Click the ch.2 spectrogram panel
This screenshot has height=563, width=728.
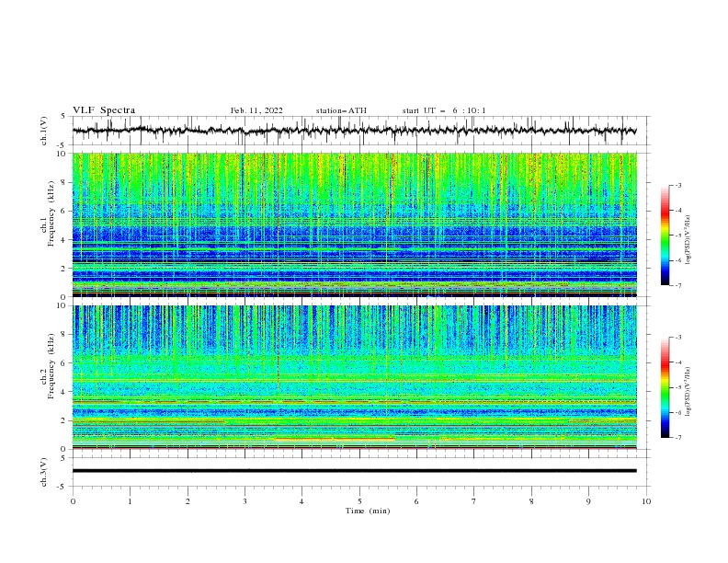(354, 377)
